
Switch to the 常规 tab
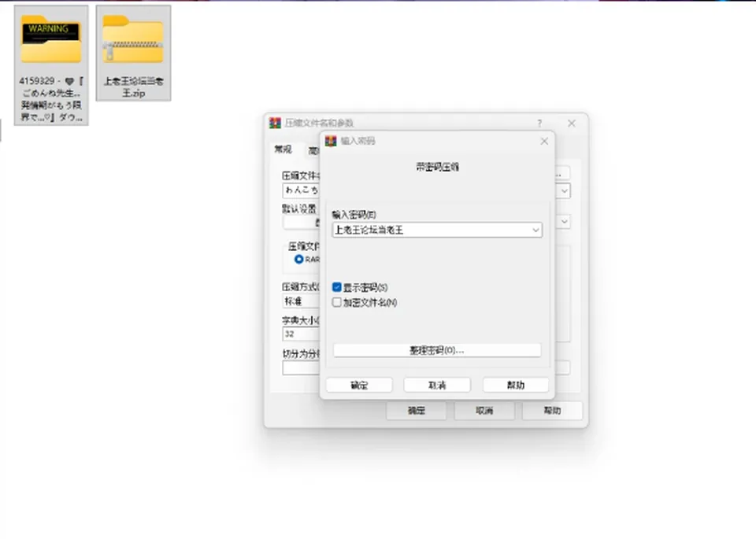pos(283,150)
